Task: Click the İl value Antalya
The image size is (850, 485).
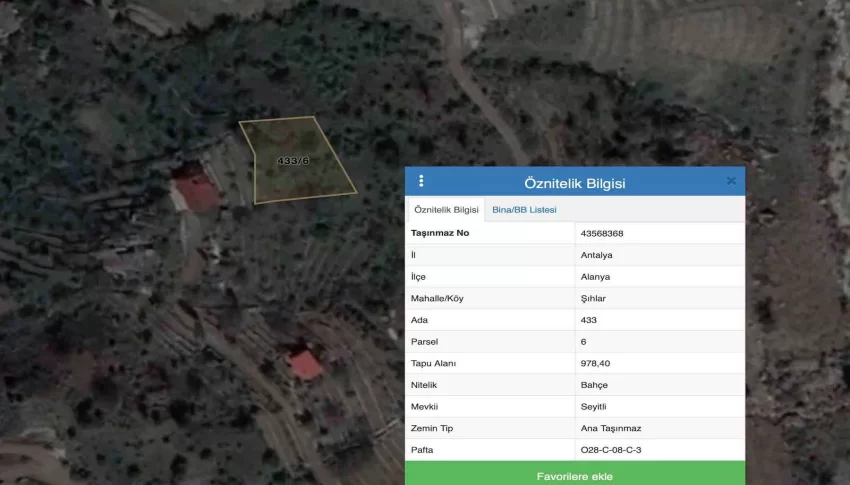Action: pyautogui.click(x=596, y=255)
